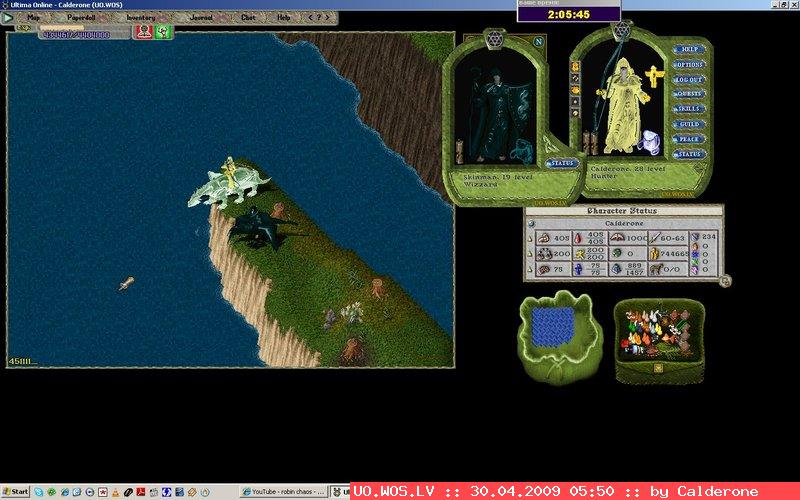Open Skinman's teal backpack on paperdoll
The width and height of the screenshot is (800, 500).
(x=520, y=152)
